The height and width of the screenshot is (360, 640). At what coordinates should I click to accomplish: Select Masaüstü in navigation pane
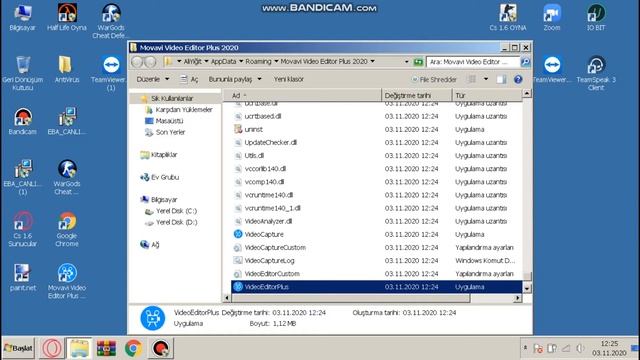click(164, 121)
